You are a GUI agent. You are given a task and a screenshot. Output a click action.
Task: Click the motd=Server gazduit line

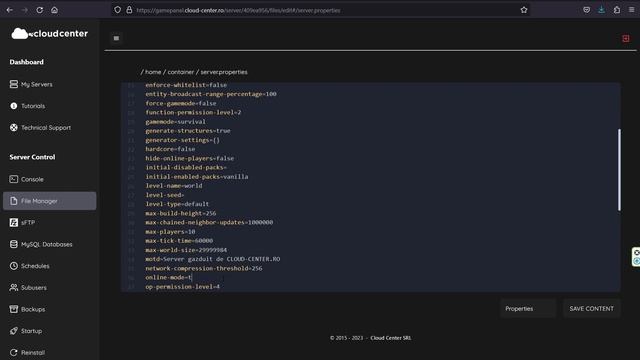(213, 259)
